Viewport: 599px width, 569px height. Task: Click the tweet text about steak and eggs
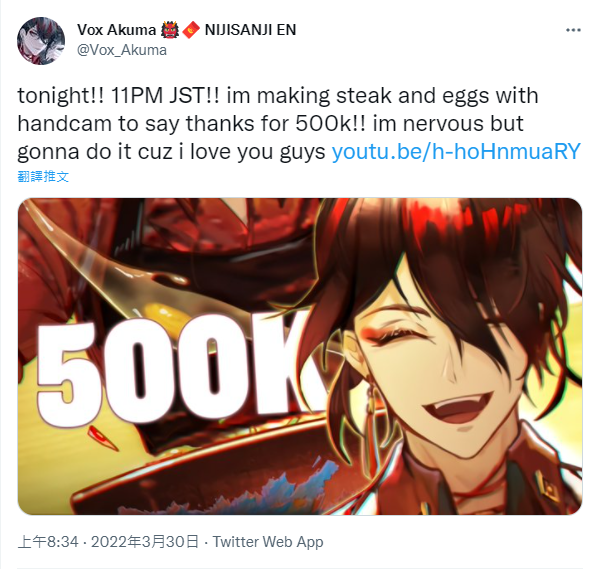(x=278, y=123)
